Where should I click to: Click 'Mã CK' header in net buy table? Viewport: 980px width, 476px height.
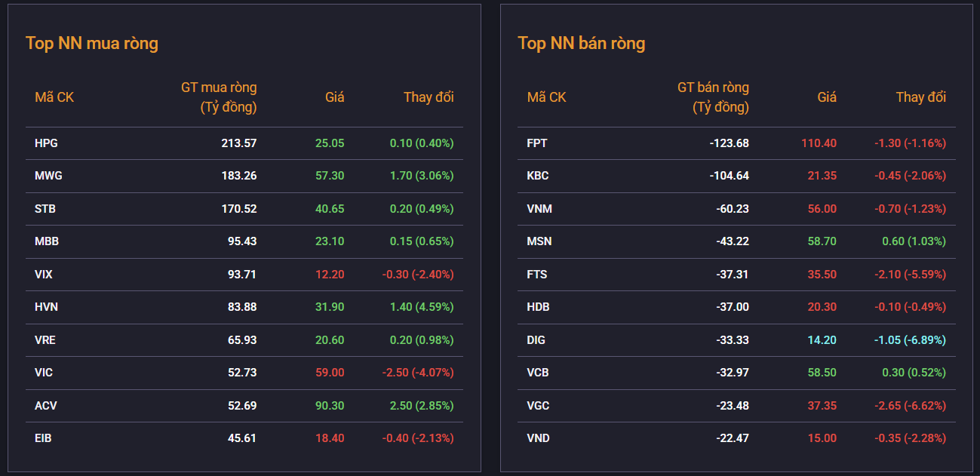tap(54, 97)
